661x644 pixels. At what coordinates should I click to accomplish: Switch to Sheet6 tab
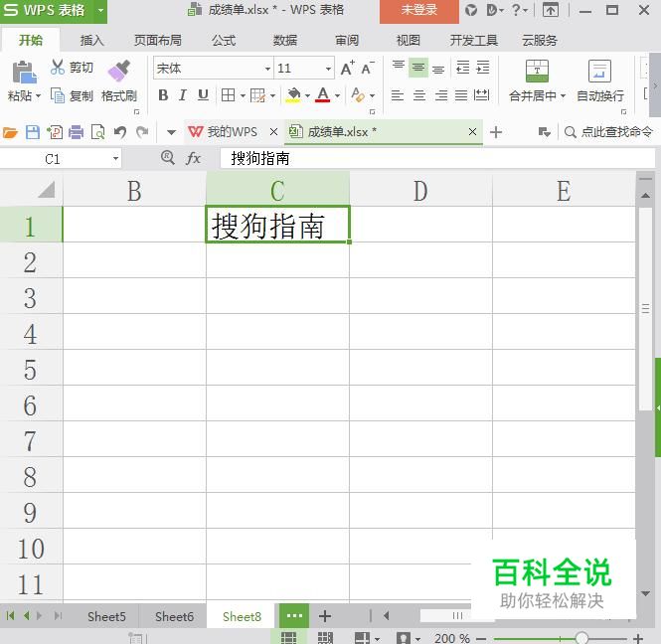(x=174, y=616)
